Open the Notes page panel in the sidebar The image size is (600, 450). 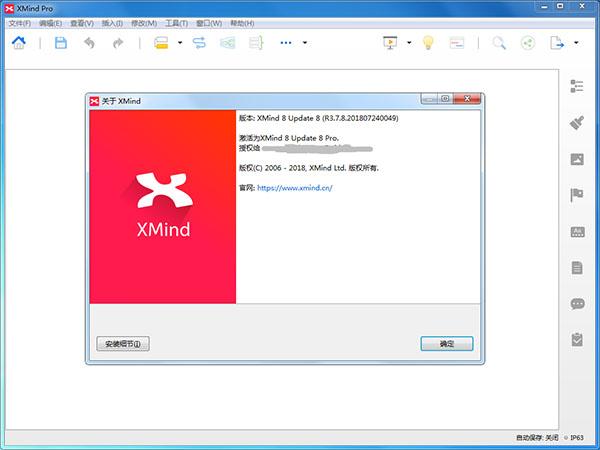point(577,267)
